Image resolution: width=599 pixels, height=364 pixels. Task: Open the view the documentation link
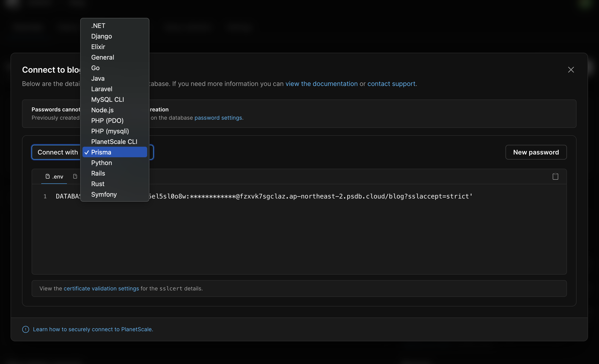pyautogui.click(x=321, y=84)
